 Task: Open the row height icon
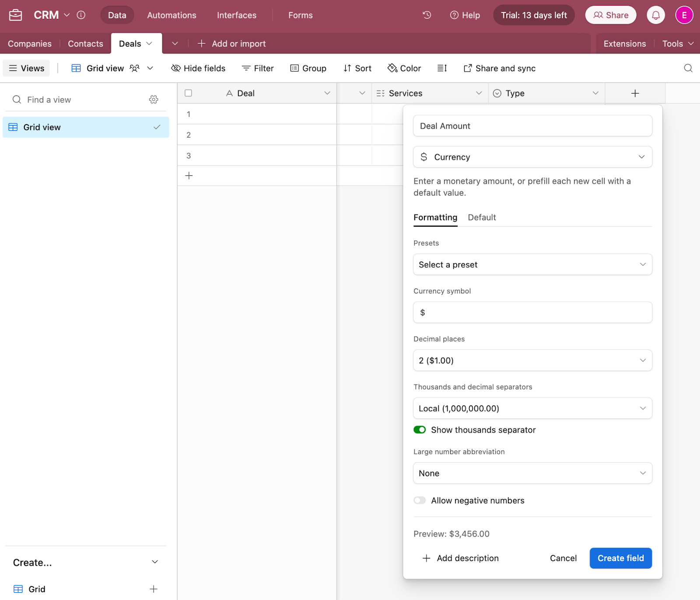coord(442,68)
